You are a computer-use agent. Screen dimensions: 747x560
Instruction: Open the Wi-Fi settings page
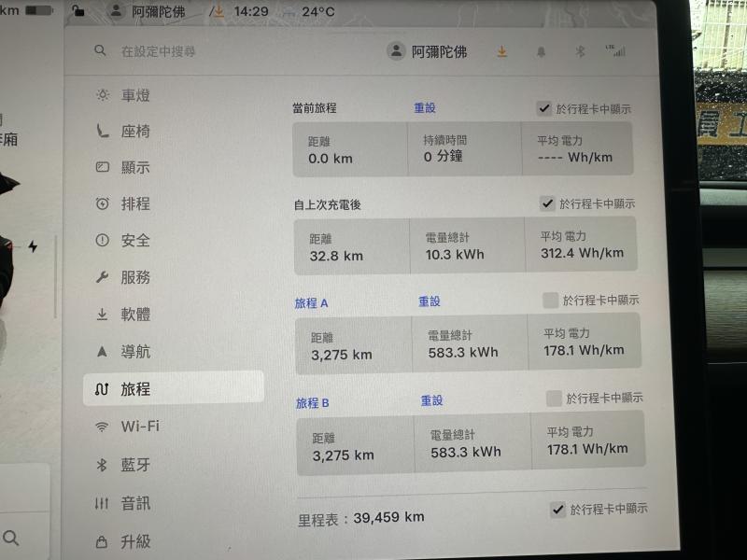(139, 427)
